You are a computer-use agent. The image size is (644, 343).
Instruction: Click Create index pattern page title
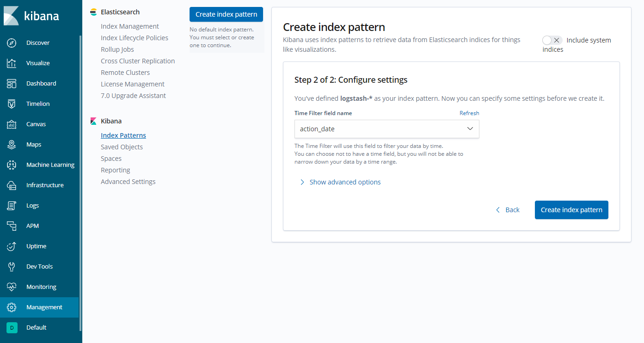[x=334, y=27]
